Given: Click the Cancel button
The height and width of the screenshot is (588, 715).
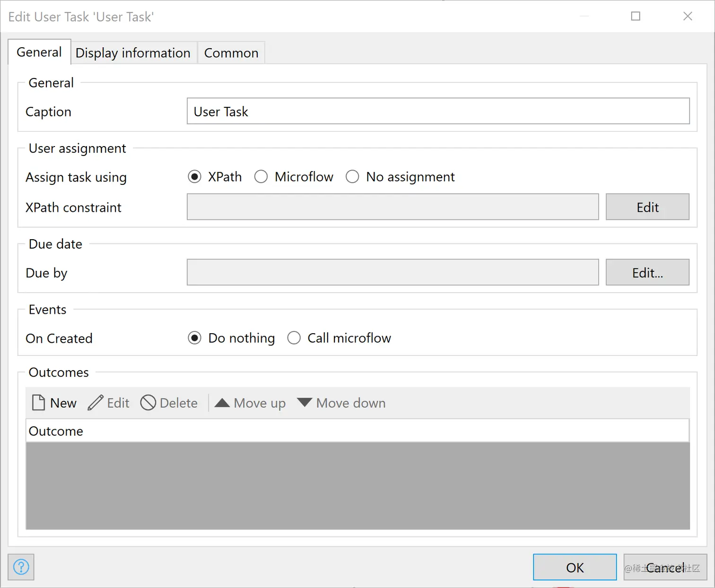Looking at the screenshot, I should (x=665, y=567).
